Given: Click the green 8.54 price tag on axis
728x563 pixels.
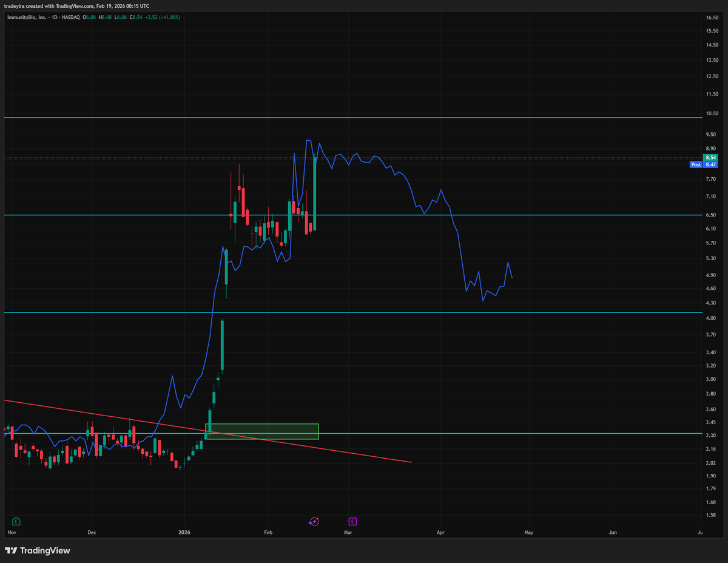Looking at the screenshot, I should [712, 158].
